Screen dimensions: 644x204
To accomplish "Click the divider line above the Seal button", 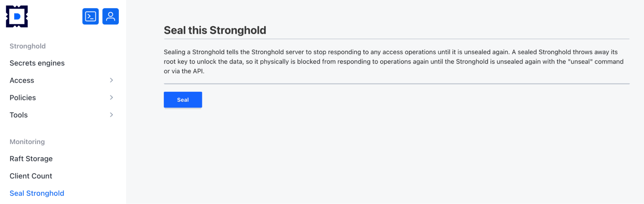I will click(x=396, y=84).
